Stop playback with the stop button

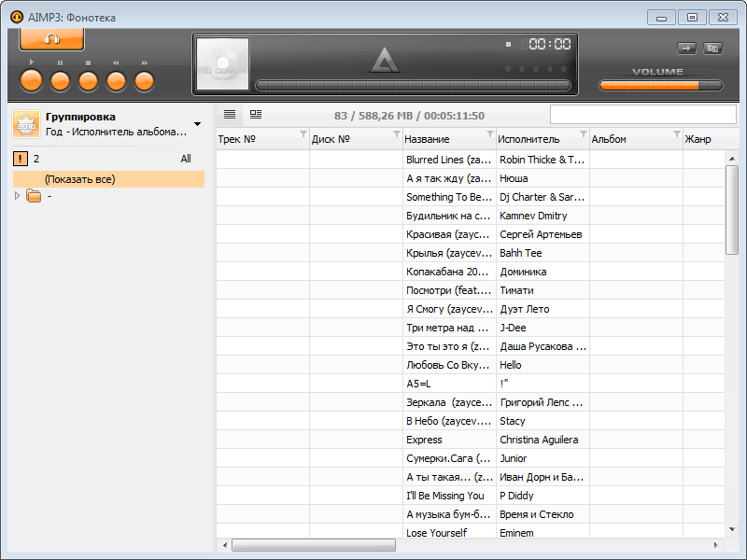click(x=88, y=81)
